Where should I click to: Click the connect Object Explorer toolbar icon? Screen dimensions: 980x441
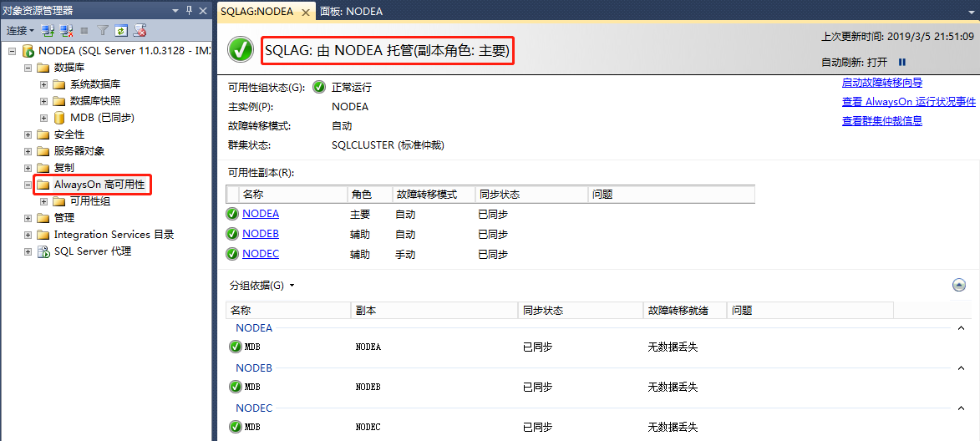click(48, 30)
